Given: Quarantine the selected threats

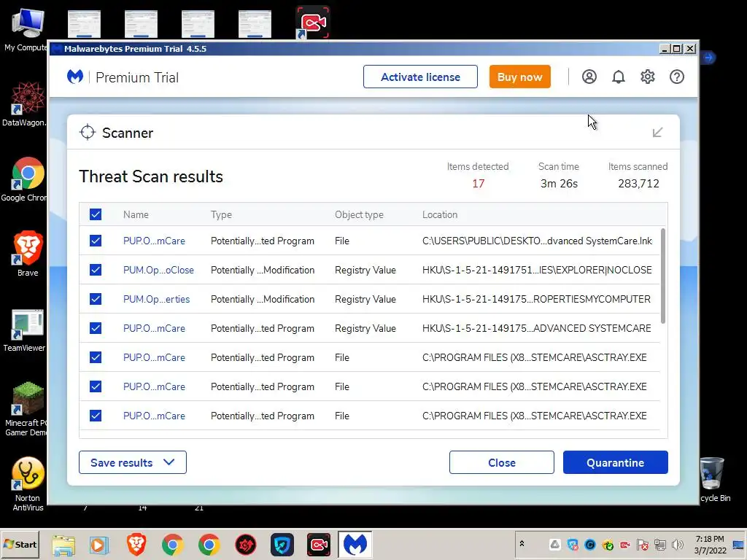Looking at the screenshot, I should (x=616, y=462).
